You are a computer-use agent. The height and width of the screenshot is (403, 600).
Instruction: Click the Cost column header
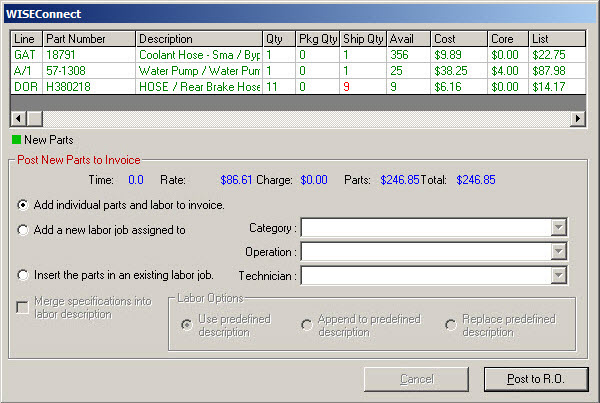(x=459, y=39)
